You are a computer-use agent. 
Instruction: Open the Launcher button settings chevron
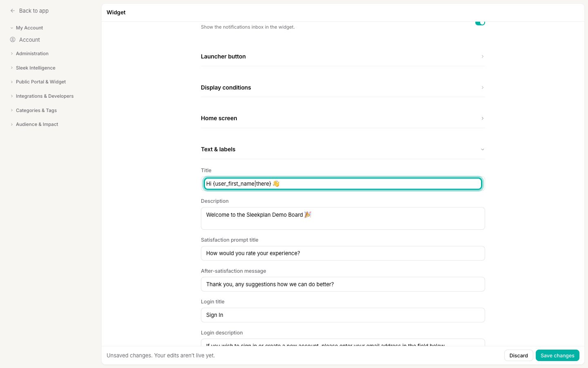[482, 56]
